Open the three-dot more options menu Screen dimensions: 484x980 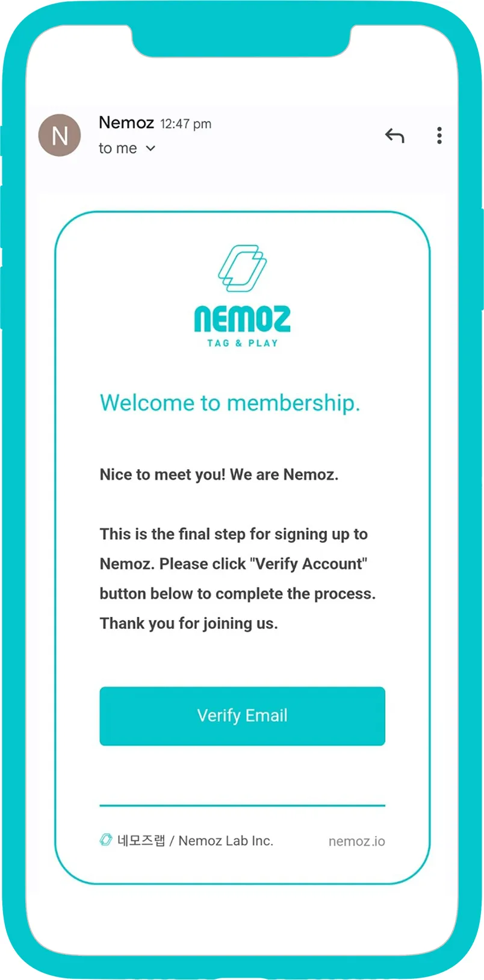439,135
